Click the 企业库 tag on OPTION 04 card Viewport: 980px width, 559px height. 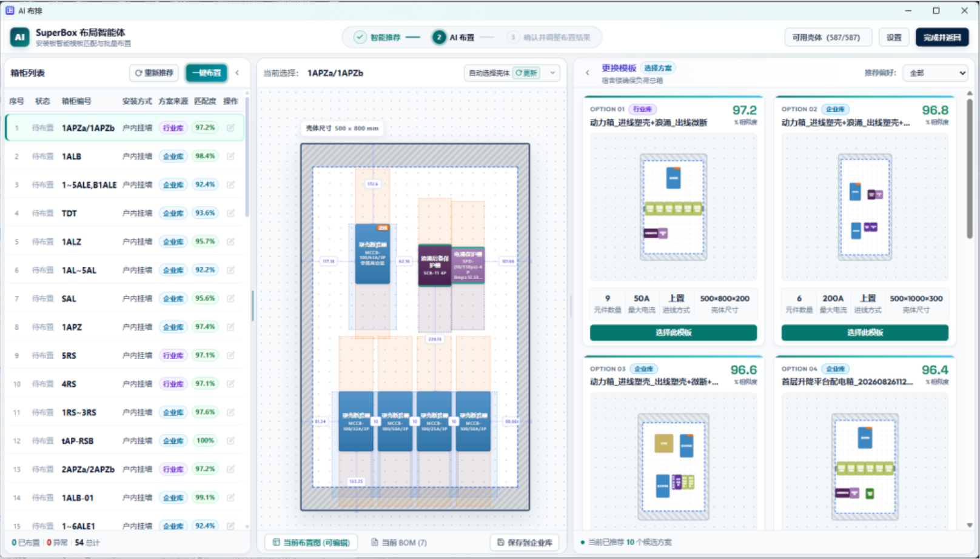pos(835,369)
